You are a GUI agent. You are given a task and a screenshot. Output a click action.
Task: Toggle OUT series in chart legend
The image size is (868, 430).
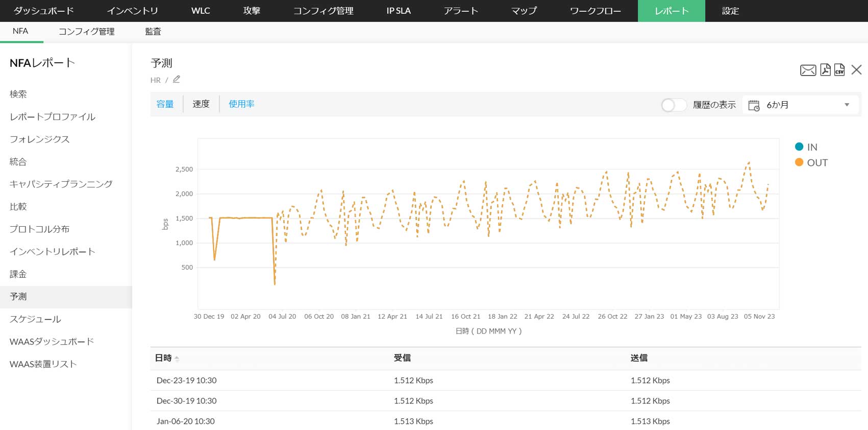811,162
